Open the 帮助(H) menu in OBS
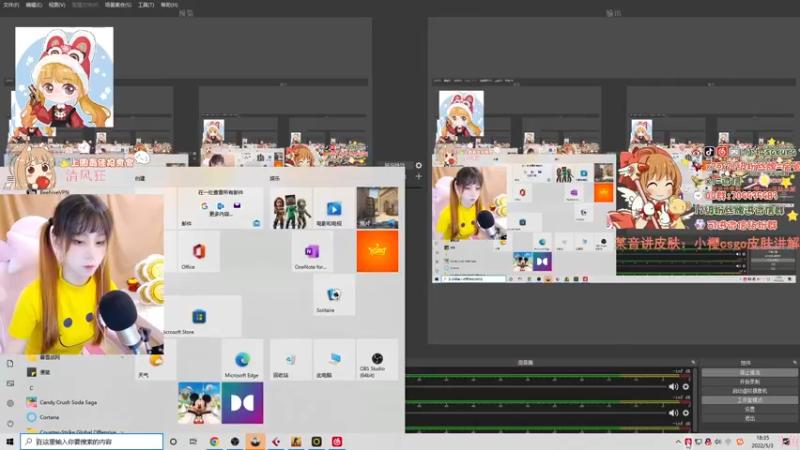 (169, 5)
